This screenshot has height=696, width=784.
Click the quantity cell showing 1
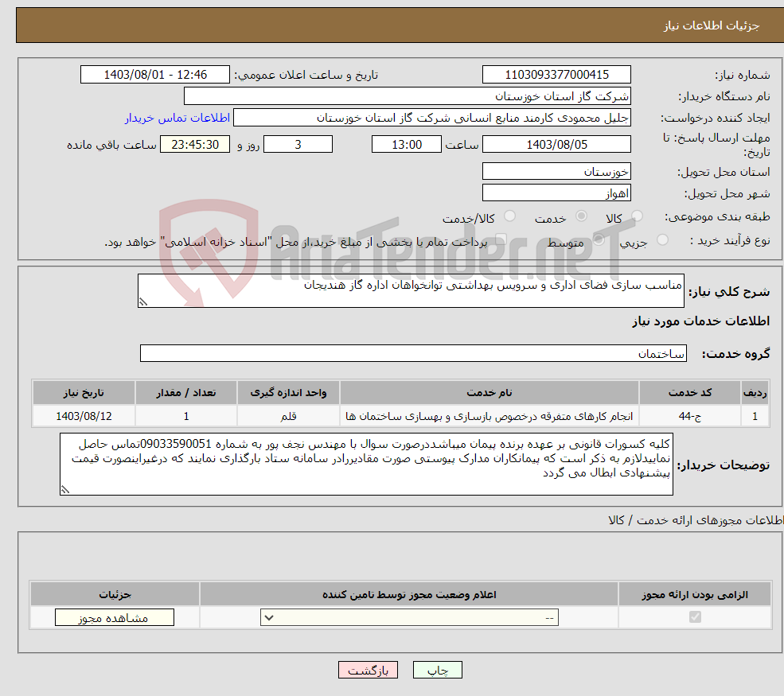(186, 416)
